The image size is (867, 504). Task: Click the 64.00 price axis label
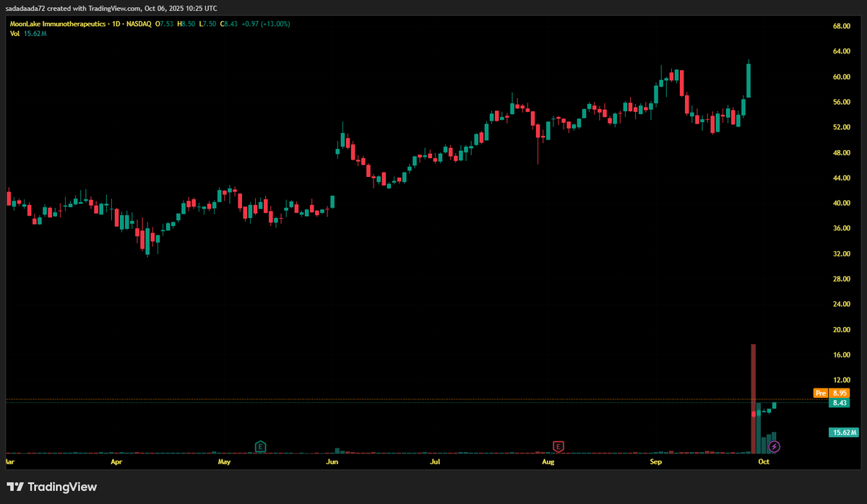(x=841, y=51)
